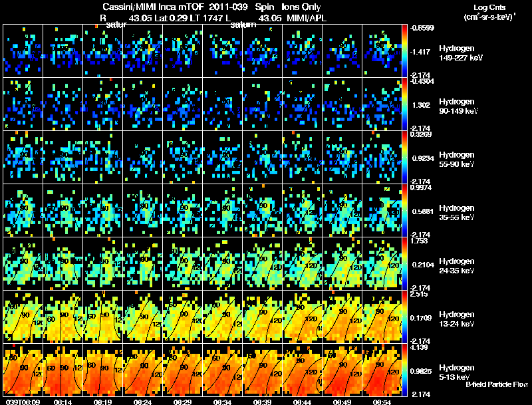The width and height of the screenshot is (532, 405).
Task: Click the color scale bar beside Hydrogen 90-149 keV
Action: click(404, 104)
